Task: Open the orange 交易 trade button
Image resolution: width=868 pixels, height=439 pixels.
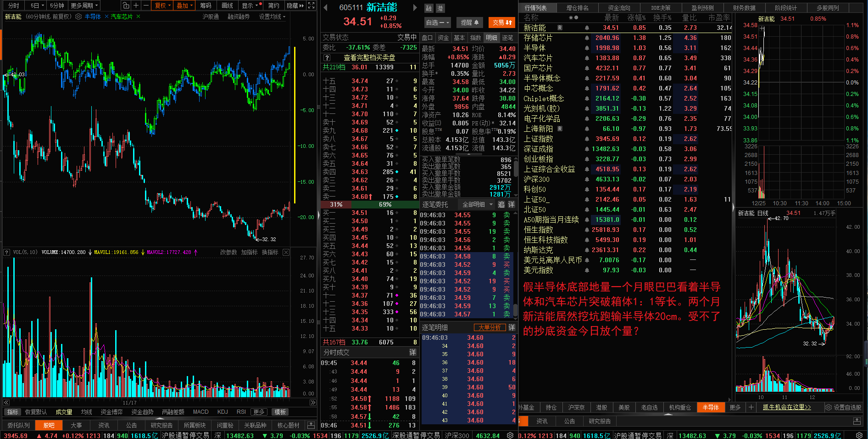Action: (502, 23)
